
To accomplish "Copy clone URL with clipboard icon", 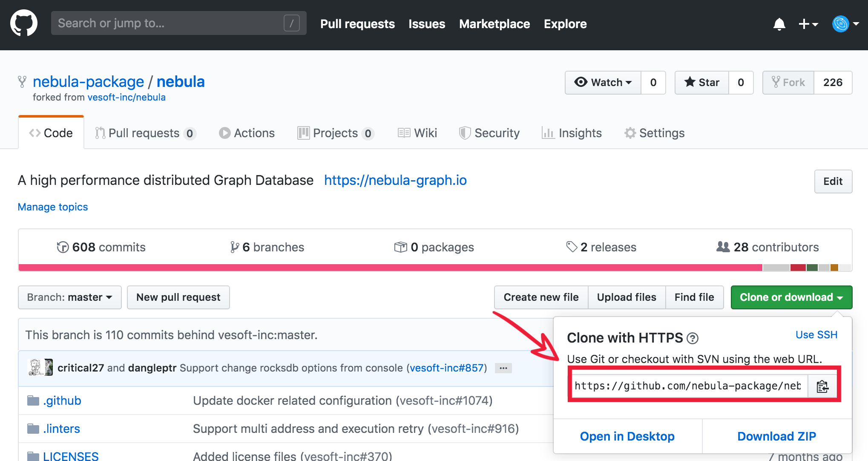I will pos(822,386).
